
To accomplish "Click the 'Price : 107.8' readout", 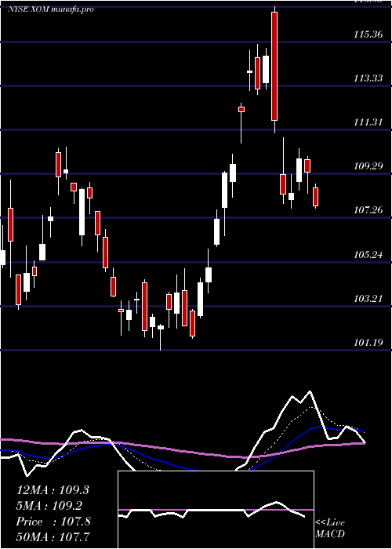I will [53, 522].
